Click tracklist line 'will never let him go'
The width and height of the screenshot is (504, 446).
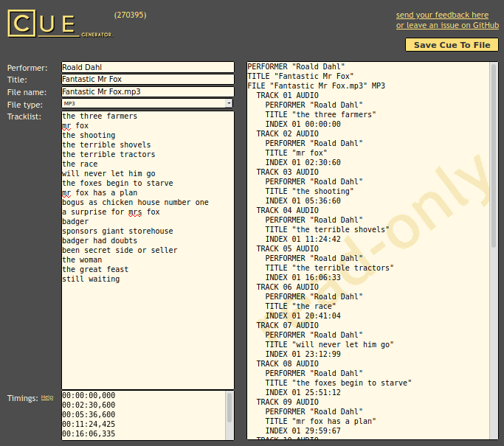[x=108, y=174]
